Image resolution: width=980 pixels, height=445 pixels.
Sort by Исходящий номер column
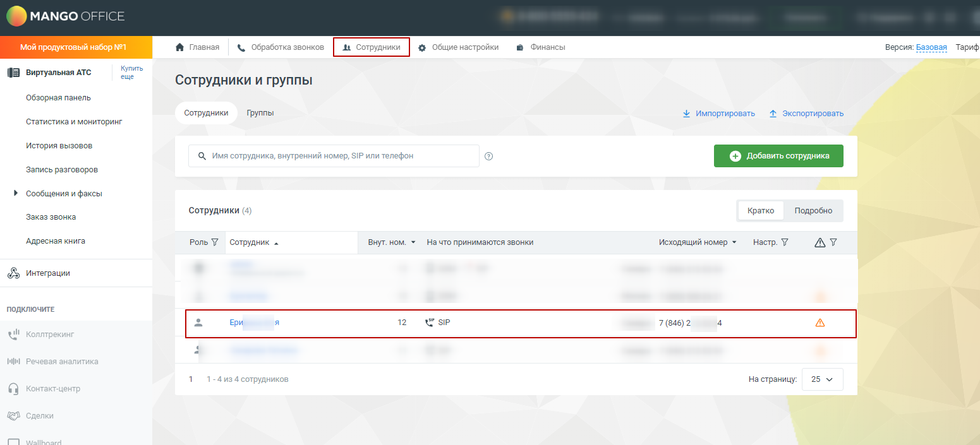pos(698,242)
